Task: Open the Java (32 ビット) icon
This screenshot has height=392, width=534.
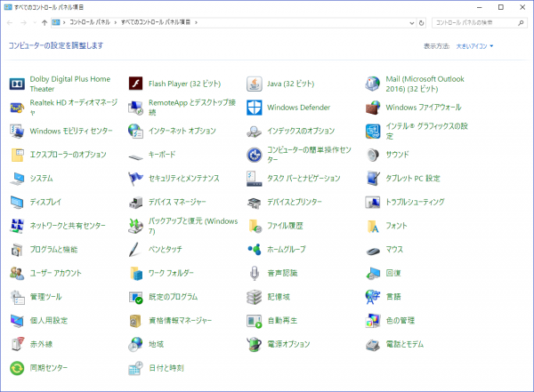Action: click(254, 84)
